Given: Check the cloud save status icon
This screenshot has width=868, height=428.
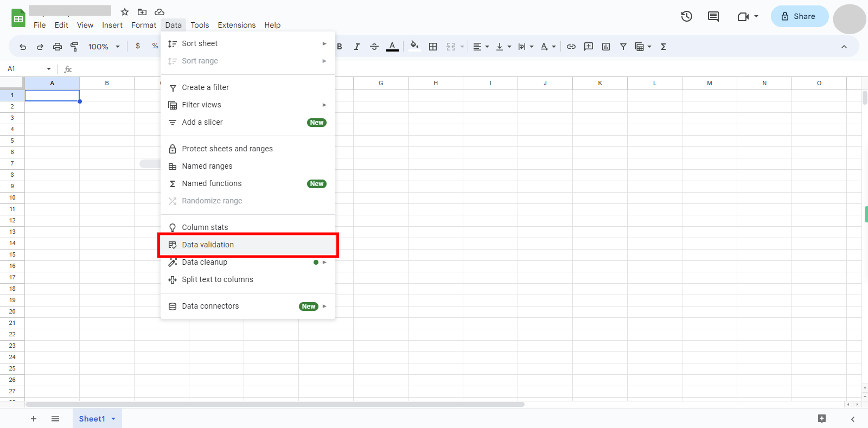Looking at the screenshot, I should click(159, 12).
